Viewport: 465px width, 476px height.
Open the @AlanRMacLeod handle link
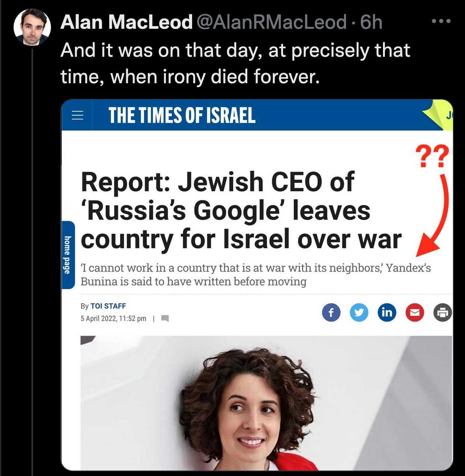[x=272, y=22]
